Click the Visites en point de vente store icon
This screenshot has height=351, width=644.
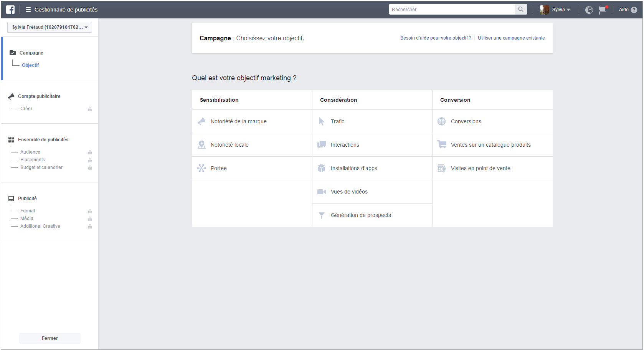click(442, 168)
